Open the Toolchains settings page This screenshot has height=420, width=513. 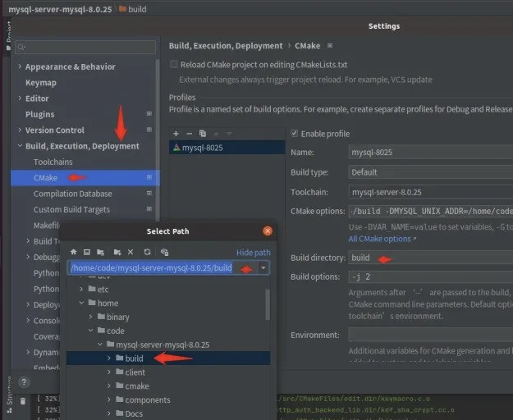click(x=53, y=162)
